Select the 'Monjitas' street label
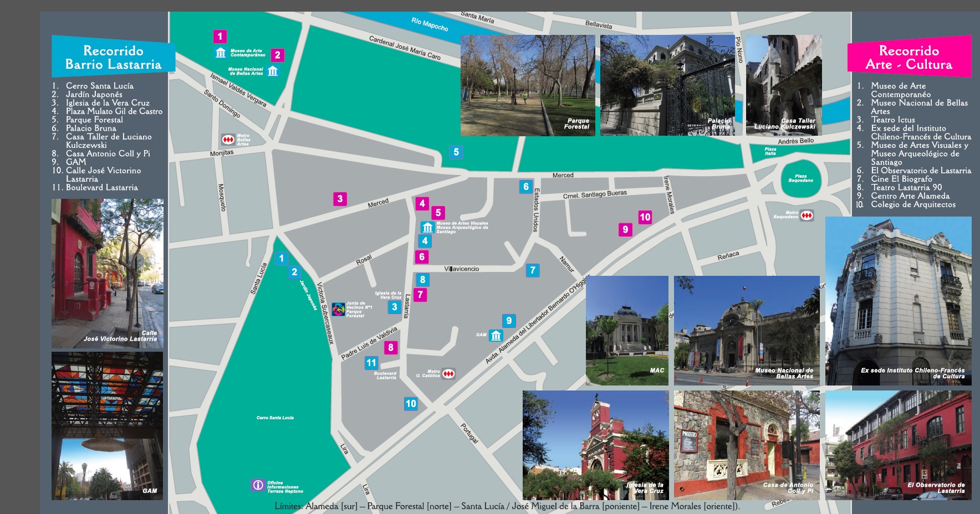This screenshot has width=980, height=514. click(x=222, y=153)
